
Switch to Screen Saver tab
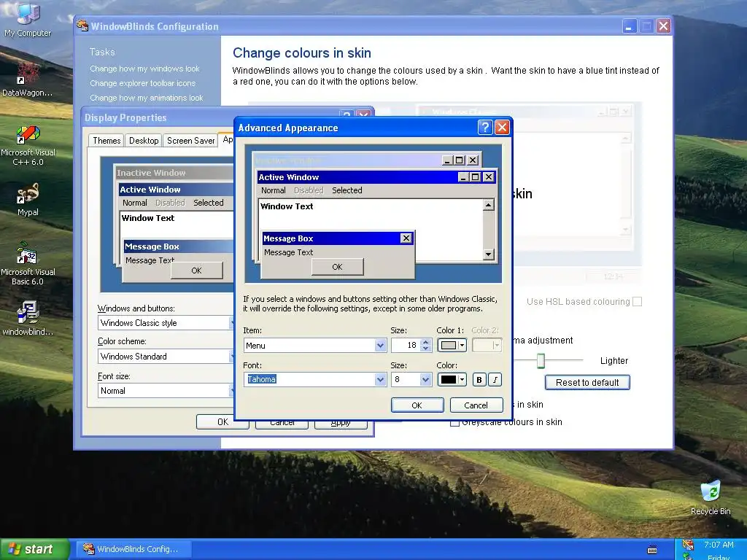click(x=190, y=141)
